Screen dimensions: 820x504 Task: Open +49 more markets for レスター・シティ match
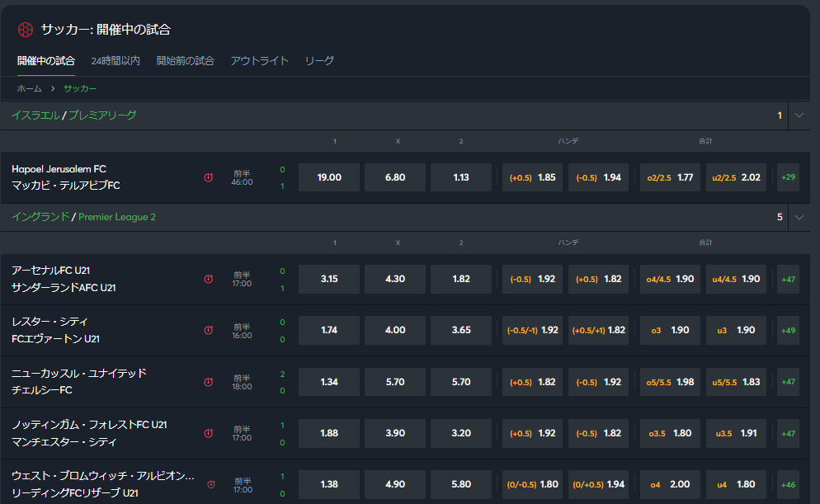click(x=788, y=330)
